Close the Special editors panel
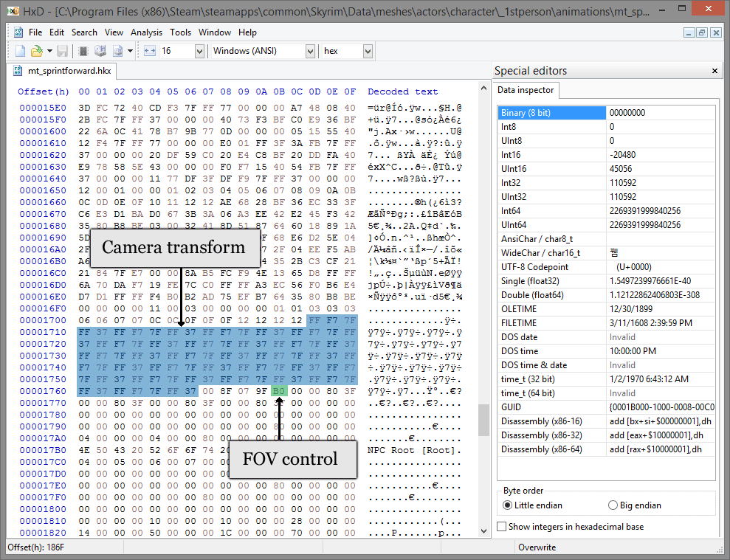Screen dimensions: 730x560 [x=714, y=71]
